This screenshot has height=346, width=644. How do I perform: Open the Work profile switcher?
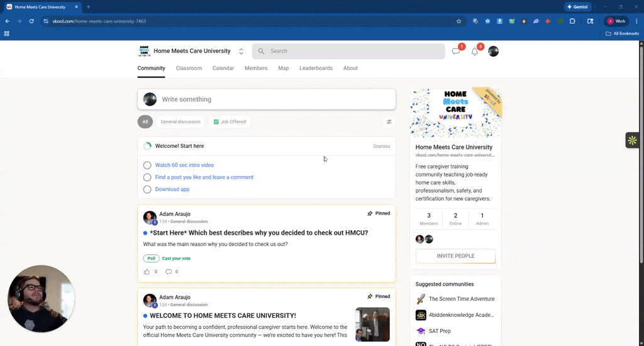point(616,21)
